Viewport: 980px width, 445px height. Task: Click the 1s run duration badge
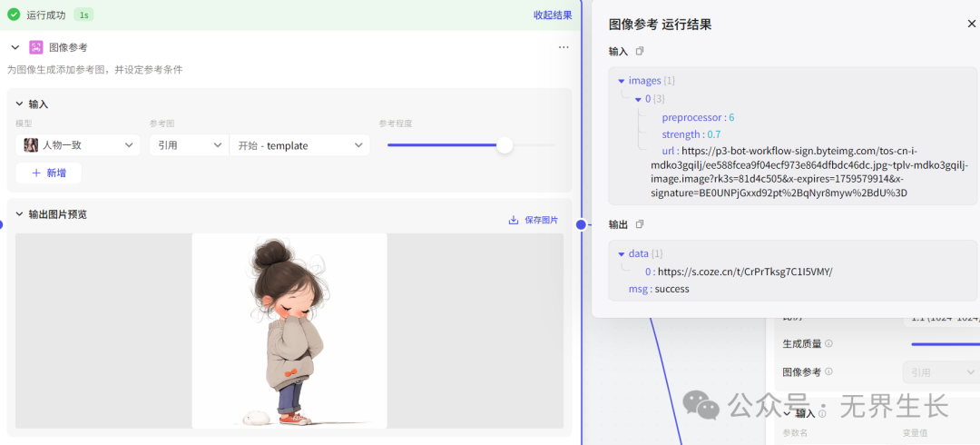[x=83, y=15]
